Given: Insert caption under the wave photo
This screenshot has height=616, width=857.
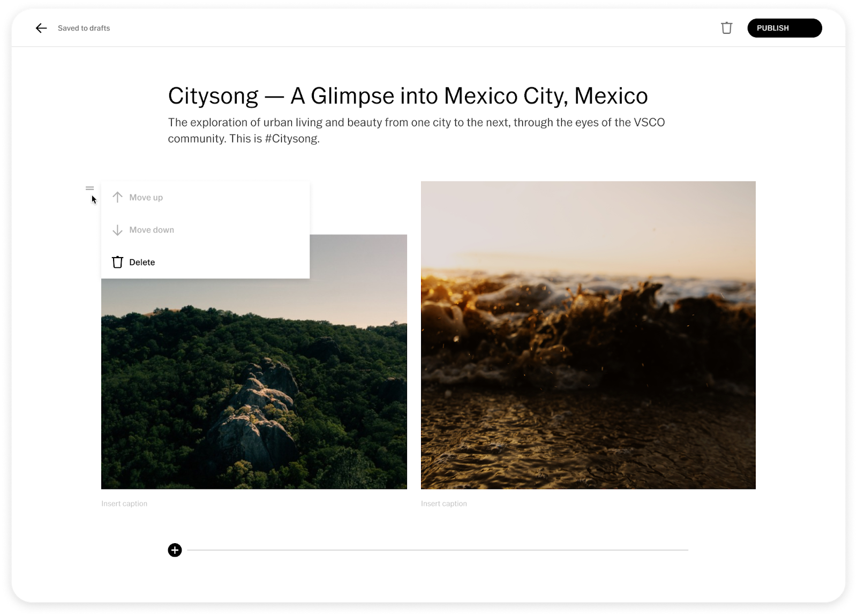Looking at the screenshot, I should tap(444, 504).
